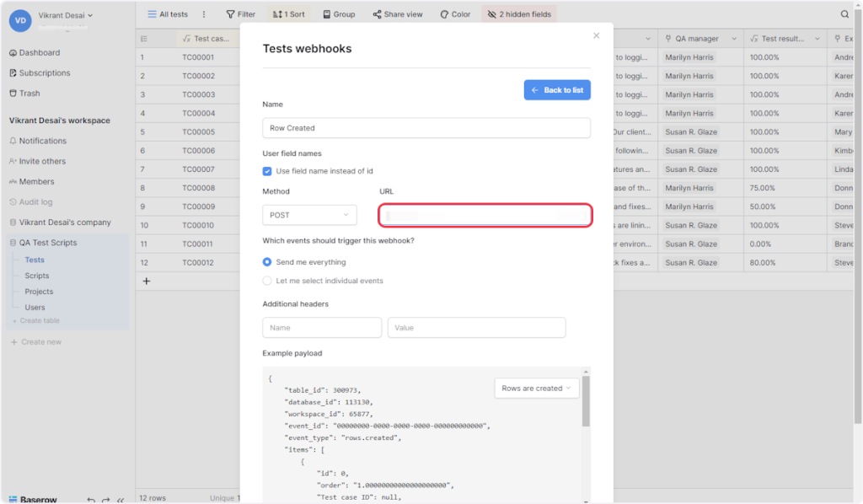Open the Dashboard from the sidebar
The image size is (863, 504).
click(x=39, y=52)
